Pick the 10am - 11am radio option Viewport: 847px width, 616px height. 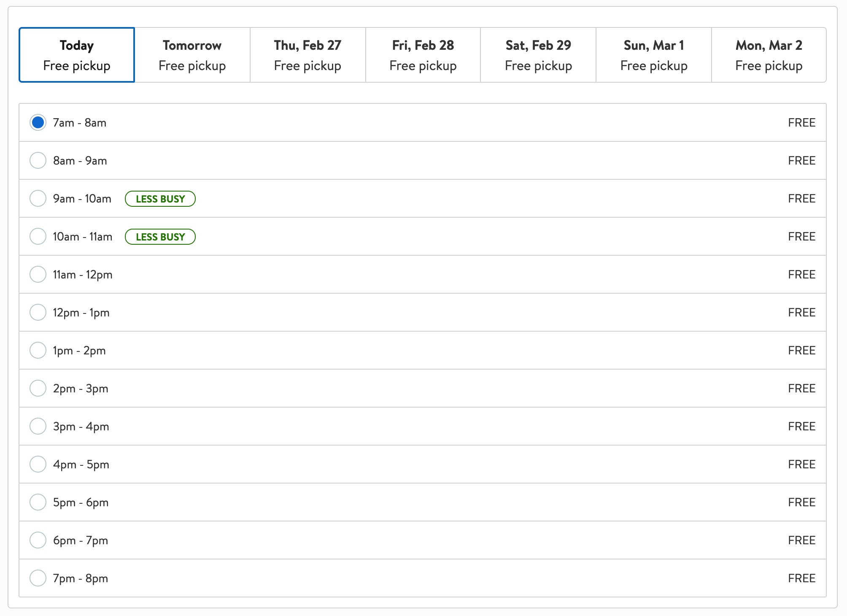pyautogui.click(x=38, y=237)
